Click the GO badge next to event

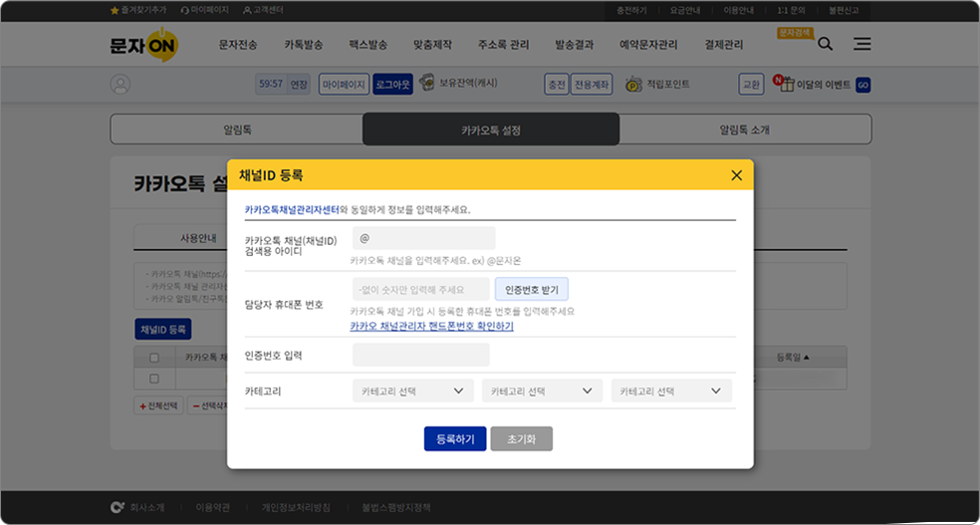click(x=863, y=85)
